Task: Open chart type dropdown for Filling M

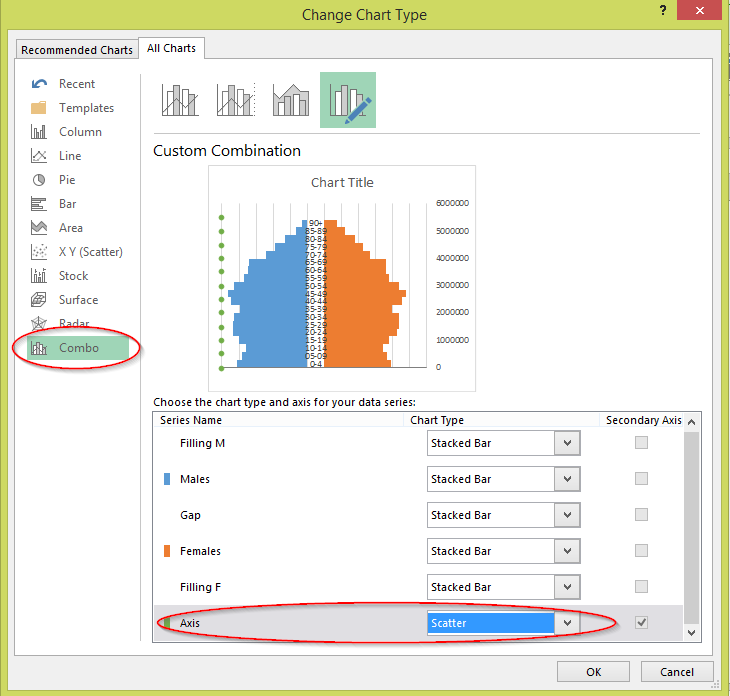Action: [x=567, y=443]
